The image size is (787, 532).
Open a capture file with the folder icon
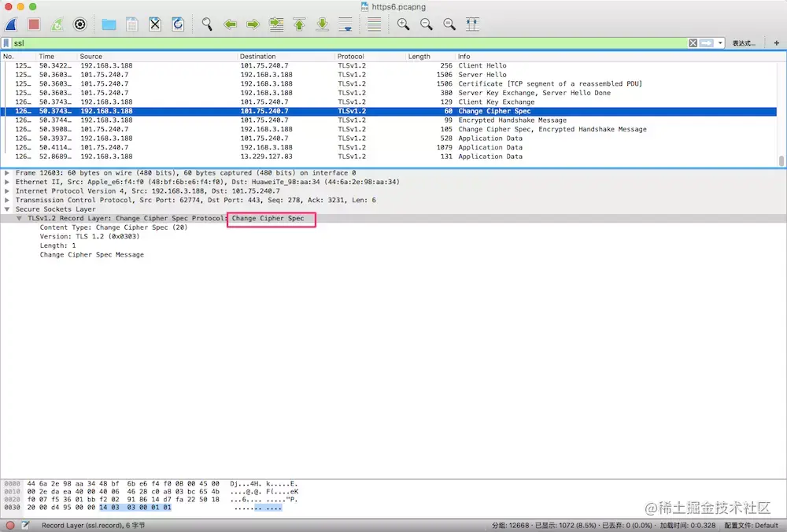109,24
